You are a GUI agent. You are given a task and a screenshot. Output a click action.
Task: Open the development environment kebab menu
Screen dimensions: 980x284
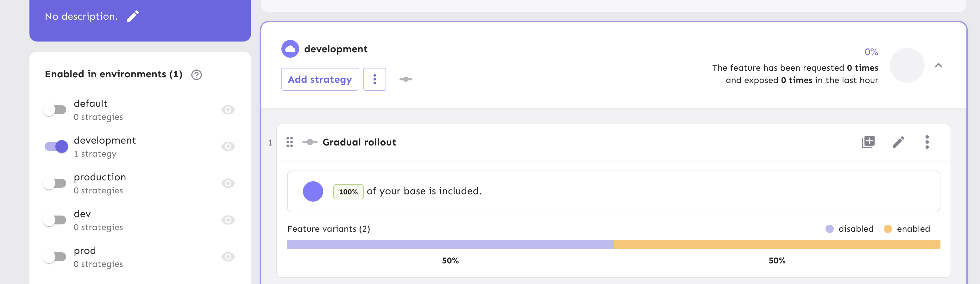(x=375, y=79)
